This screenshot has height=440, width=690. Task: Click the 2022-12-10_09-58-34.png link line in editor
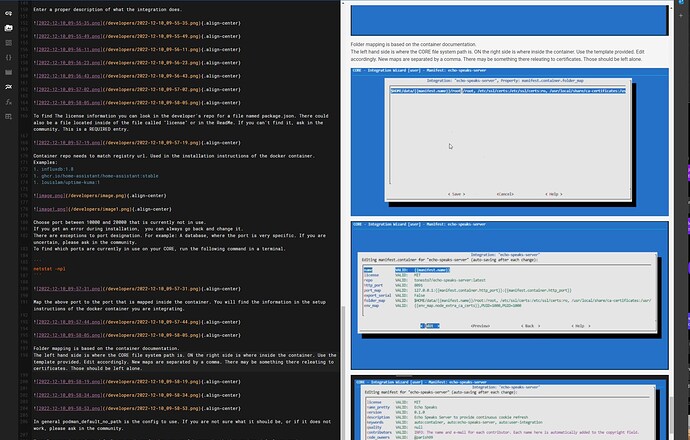(x=137, y=395)
